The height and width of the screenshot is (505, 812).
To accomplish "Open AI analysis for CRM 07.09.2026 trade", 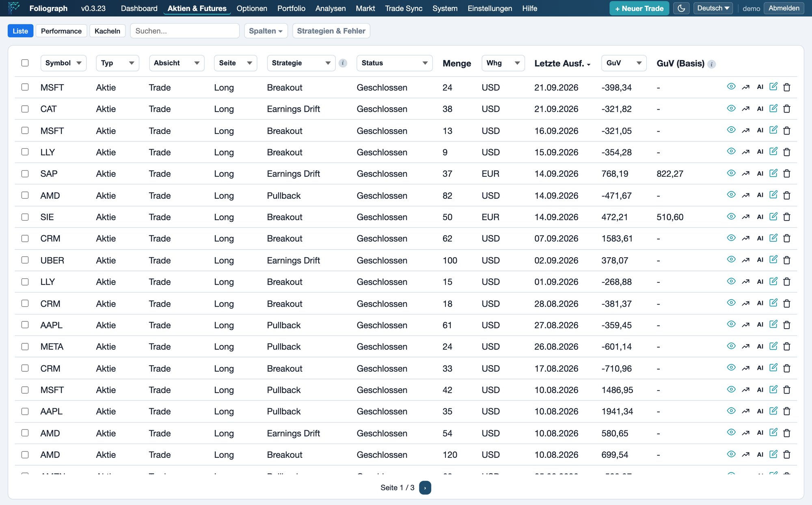I will 760,238.
